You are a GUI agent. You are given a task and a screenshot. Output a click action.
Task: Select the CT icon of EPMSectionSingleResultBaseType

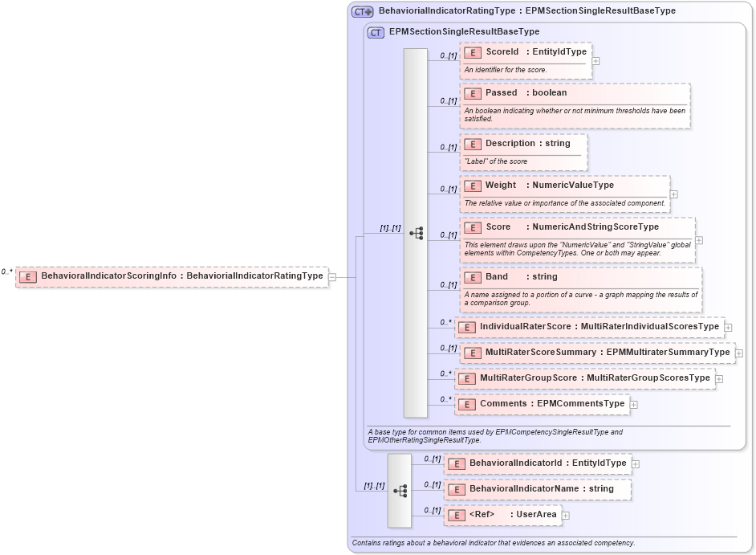(374, 31)
